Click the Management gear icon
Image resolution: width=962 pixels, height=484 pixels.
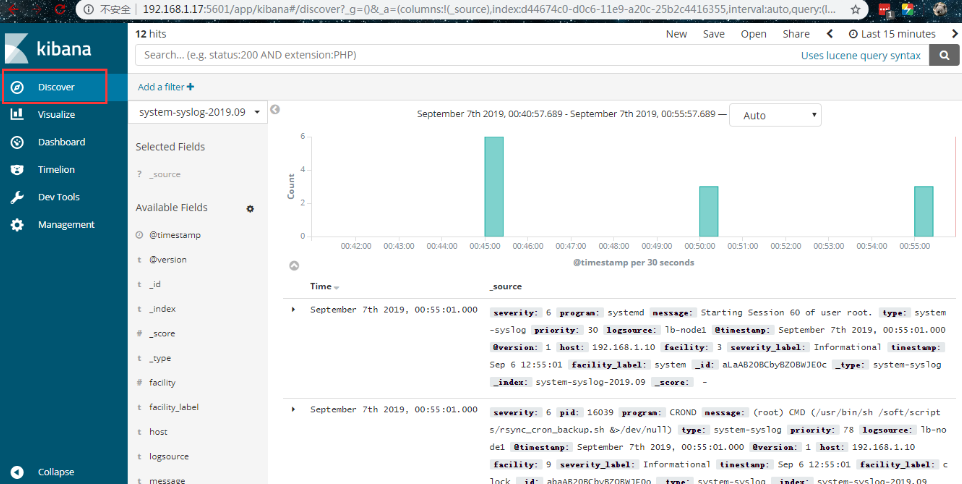17,225
